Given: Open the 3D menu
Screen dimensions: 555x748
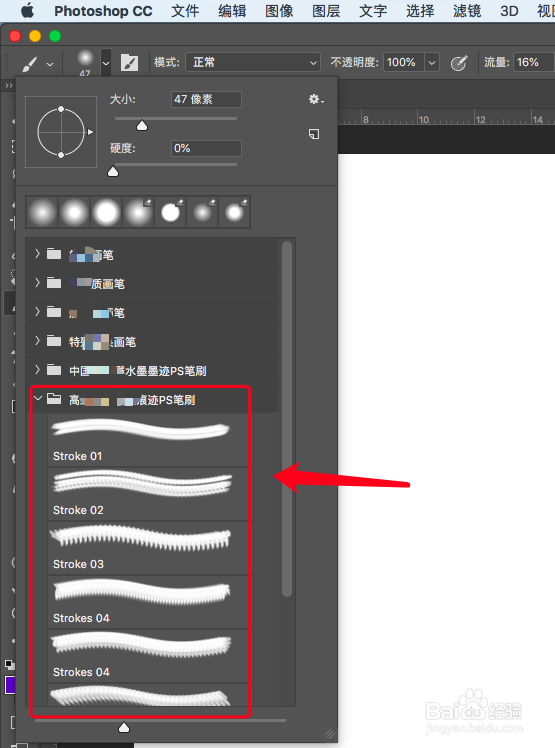Looking at the screenshot, I should 509,11.
